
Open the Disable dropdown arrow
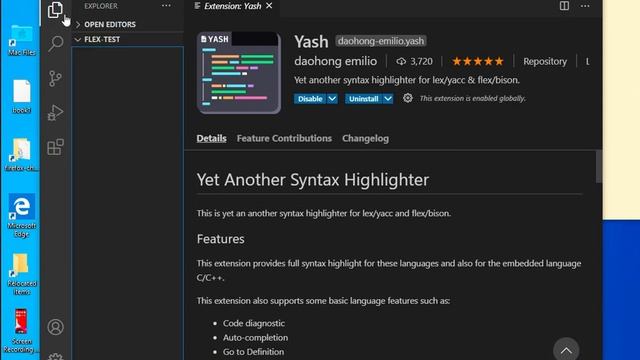pos(332,99)
